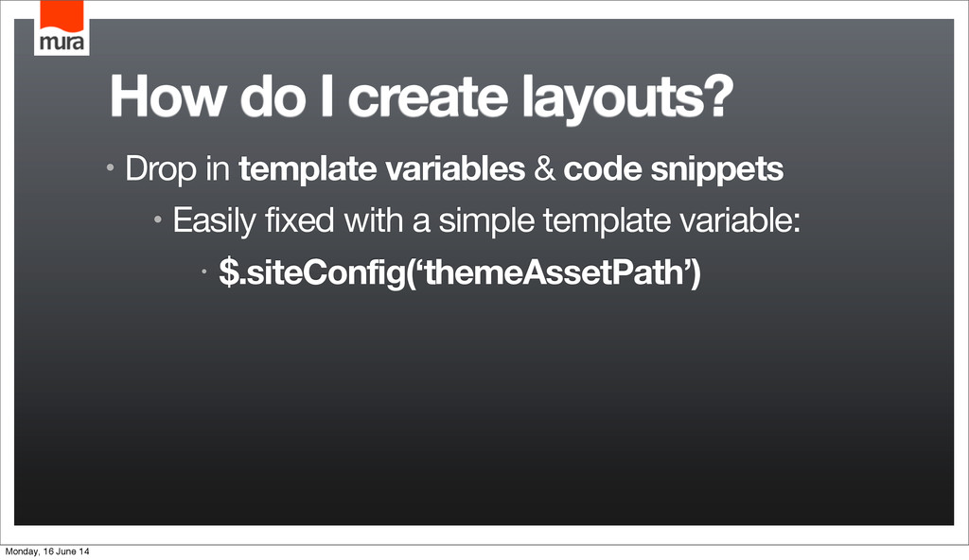Click the ampersand between the bold phrases
The image size is (969, 560).
(544, 168)
